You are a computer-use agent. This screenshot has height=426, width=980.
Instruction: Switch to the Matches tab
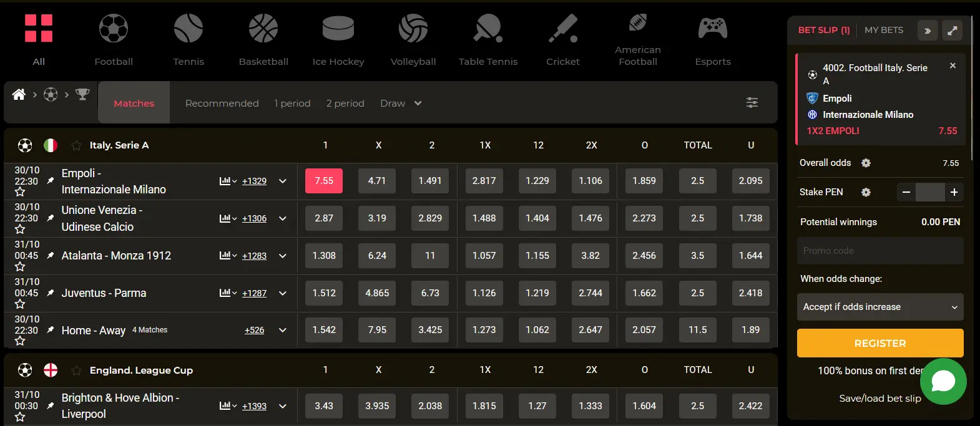(134, 103)
